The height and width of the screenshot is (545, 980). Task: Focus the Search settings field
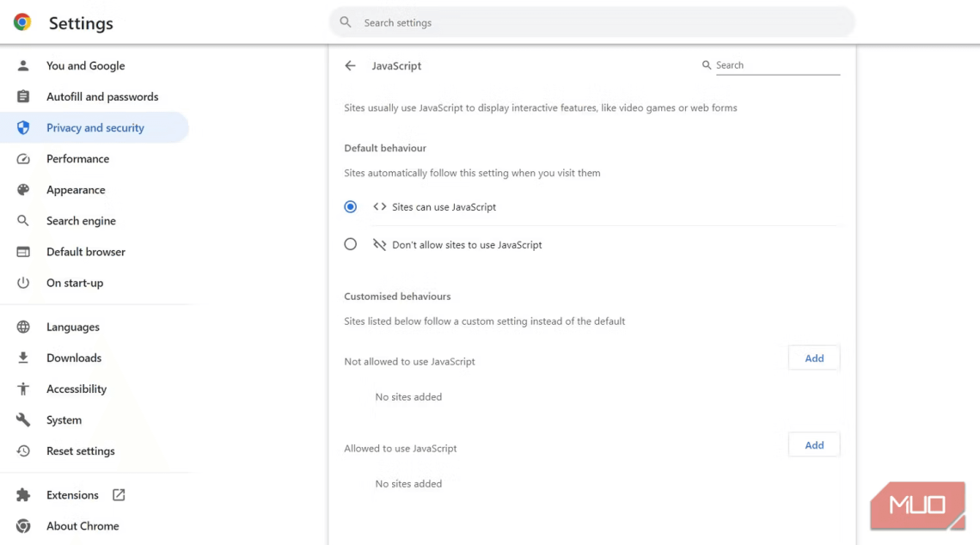592,22
